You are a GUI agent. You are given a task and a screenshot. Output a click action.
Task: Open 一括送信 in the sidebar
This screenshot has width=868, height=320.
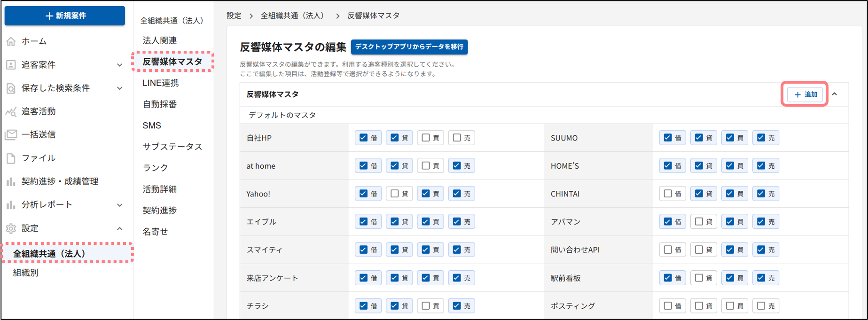coord(39,135)
